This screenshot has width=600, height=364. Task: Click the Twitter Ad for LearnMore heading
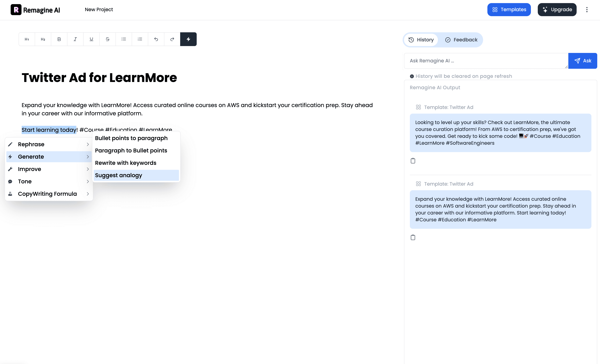99,78
